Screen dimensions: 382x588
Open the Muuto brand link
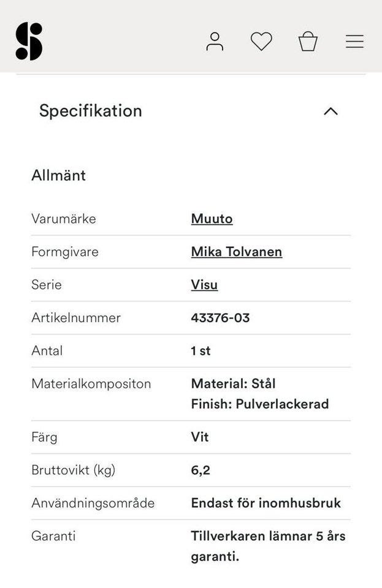[x=212, y=219]
